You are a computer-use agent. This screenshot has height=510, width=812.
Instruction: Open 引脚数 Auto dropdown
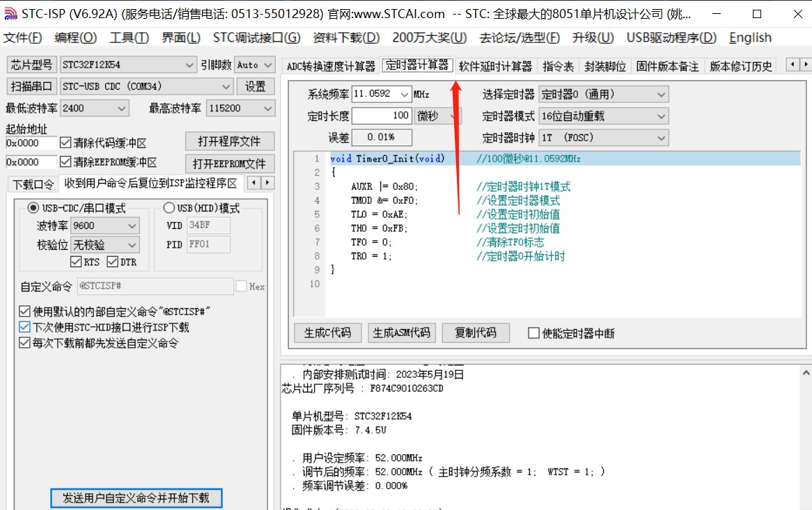coord(254,65)
